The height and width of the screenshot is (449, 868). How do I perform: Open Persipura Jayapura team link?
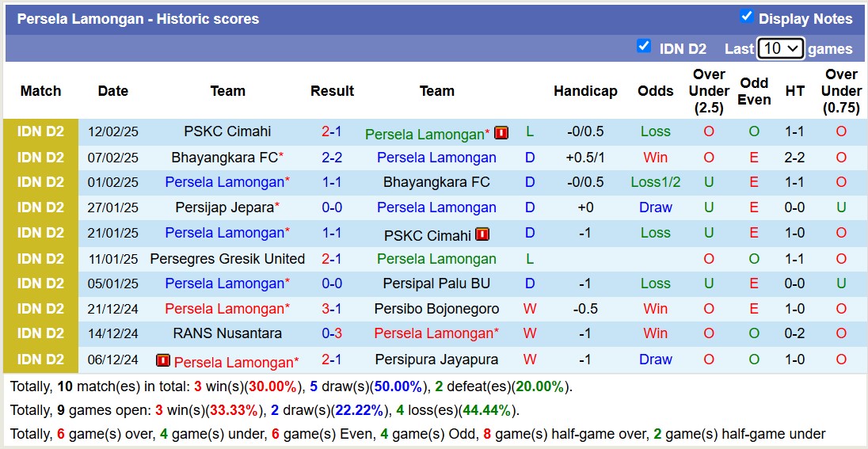coord(436,360)
